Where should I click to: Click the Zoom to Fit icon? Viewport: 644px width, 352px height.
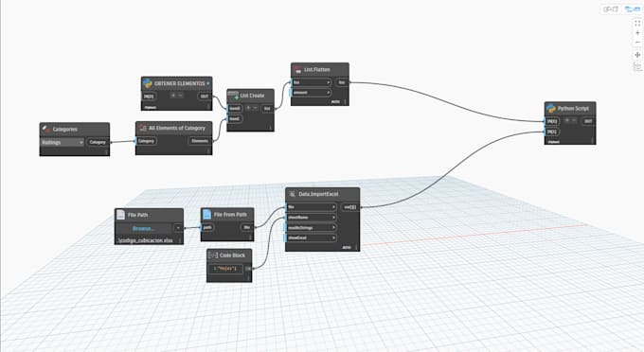point(637,24)
